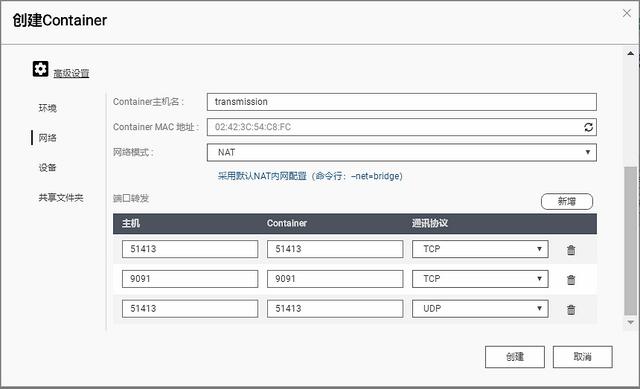Switch to the 设备 settings tab
The width and height of the screenshot is (640, 389).
(47, 167)
